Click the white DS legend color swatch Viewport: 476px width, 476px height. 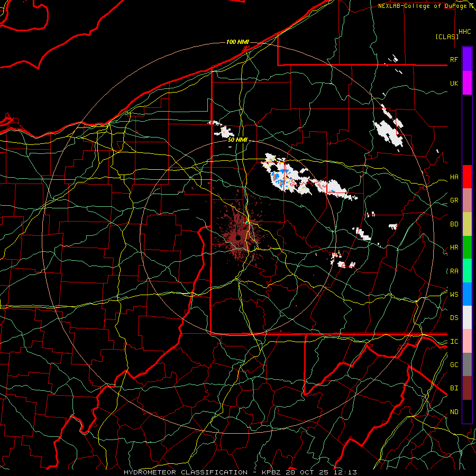[x=467, y=317]
